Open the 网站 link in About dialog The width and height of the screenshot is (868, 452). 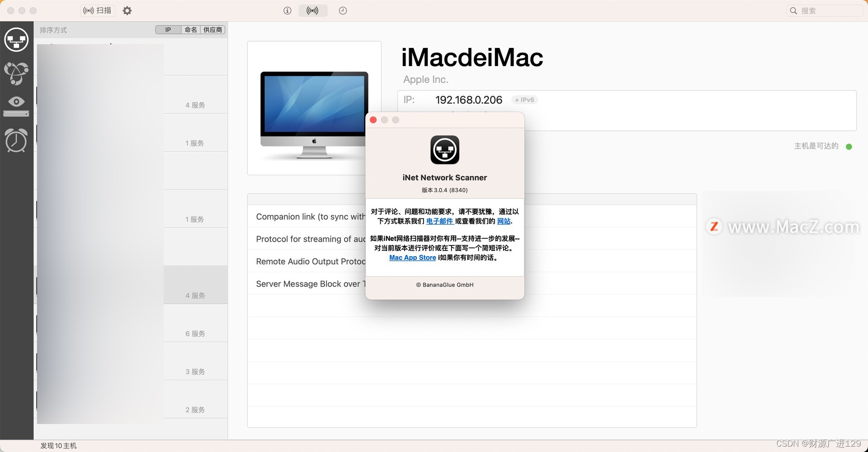point(504,221)
